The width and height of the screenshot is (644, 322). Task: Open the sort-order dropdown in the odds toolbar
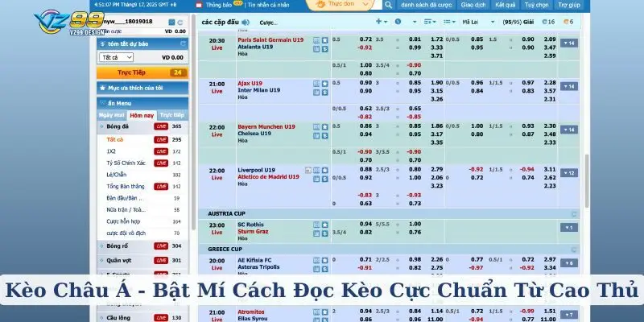tap(430, 22)
